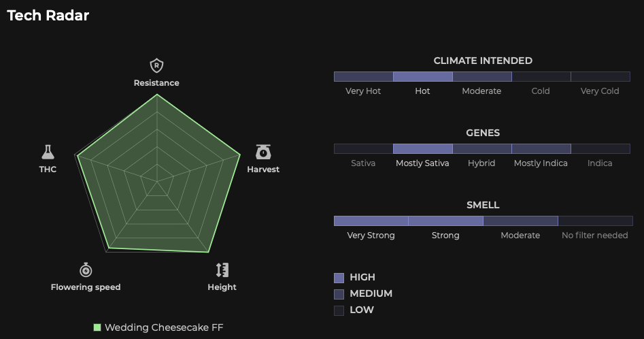This screenshot has width=644, height=339.
Task: Select the Hybrid genes label
Action: click(x=481, y=163)
